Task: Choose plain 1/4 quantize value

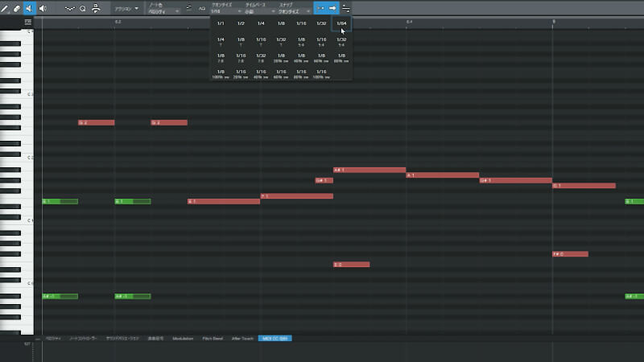Action: (x=261, y=24)
